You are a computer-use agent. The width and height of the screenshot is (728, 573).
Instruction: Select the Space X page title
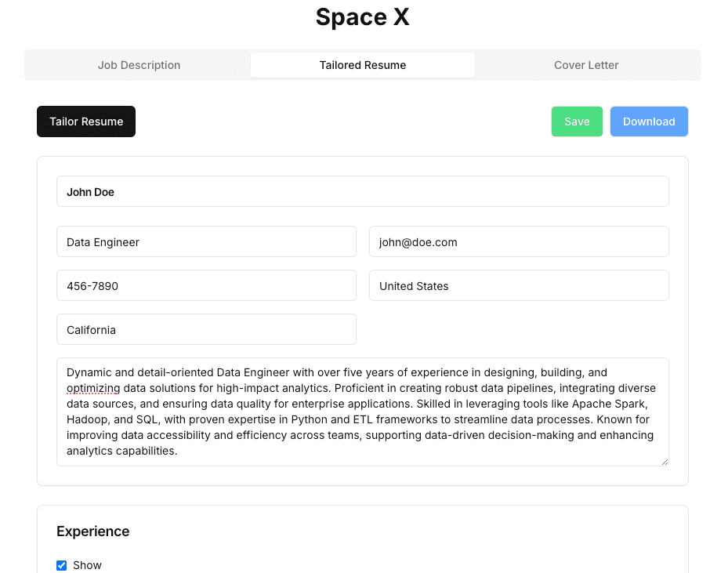(363, 17)
